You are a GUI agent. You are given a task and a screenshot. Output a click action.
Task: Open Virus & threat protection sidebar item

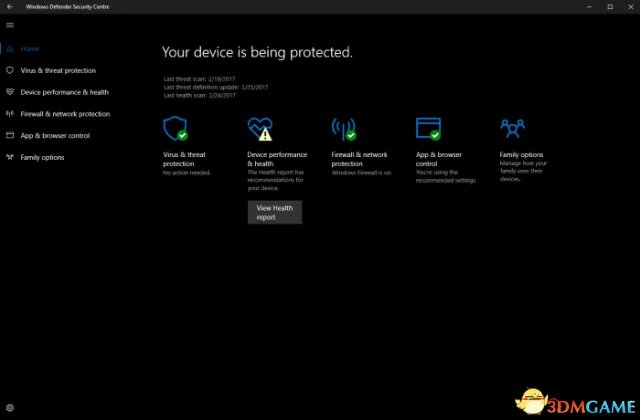pos(58,71)
